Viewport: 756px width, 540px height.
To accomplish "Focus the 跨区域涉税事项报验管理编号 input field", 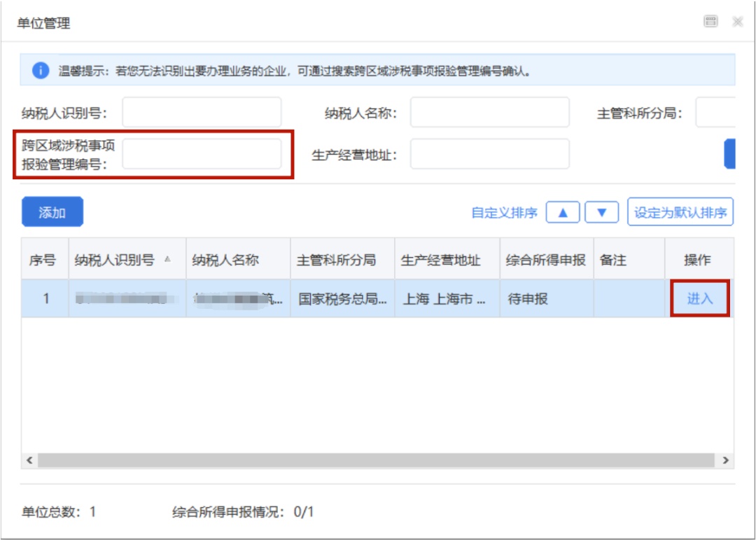I will click(202, 154).
